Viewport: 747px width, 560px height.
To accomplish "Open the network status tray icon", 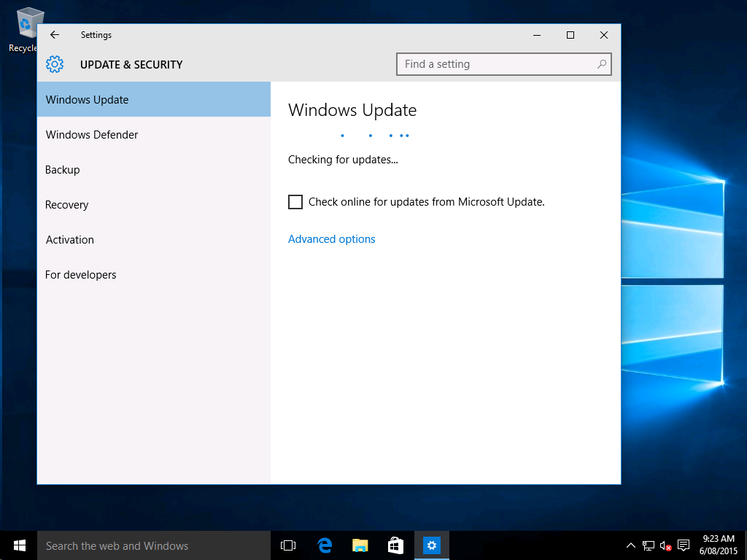I will 649,545.
